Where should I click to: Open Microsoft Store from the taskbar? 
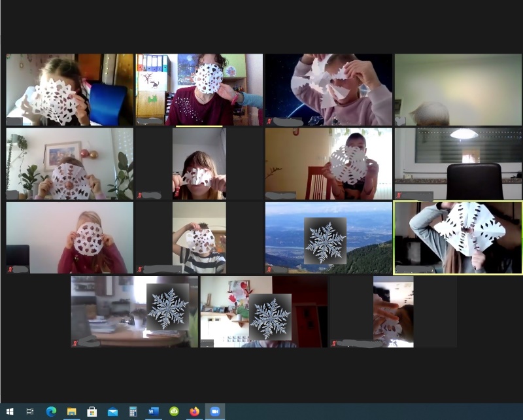[92, 411]
